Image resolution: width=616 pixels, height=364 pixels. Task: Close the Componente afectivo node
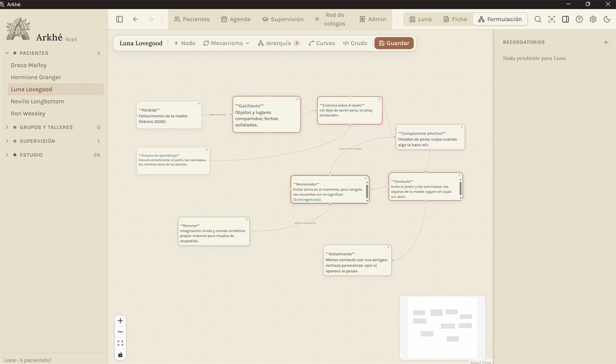tap(462, 127)
